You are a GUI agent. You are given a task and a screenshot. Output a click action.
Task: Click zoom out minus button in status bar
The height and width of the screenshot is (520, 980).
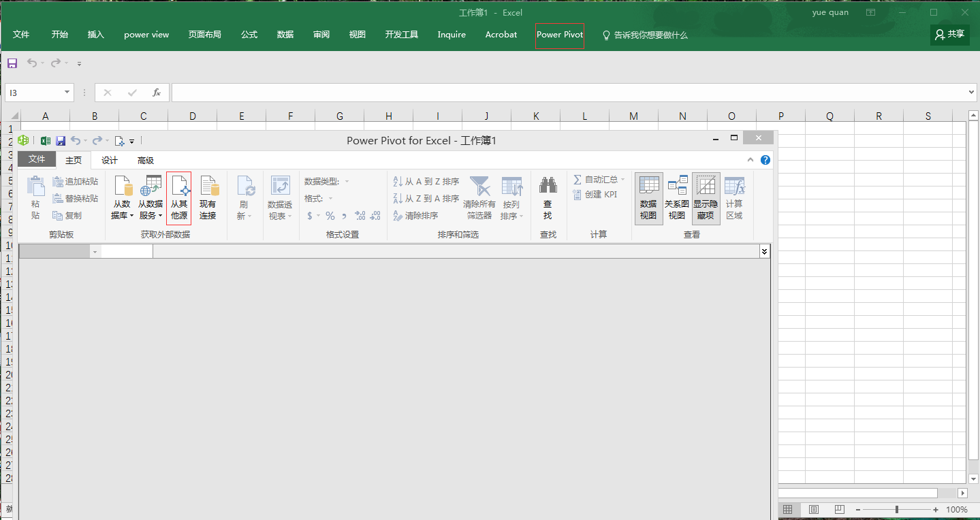tap(858, 510)
